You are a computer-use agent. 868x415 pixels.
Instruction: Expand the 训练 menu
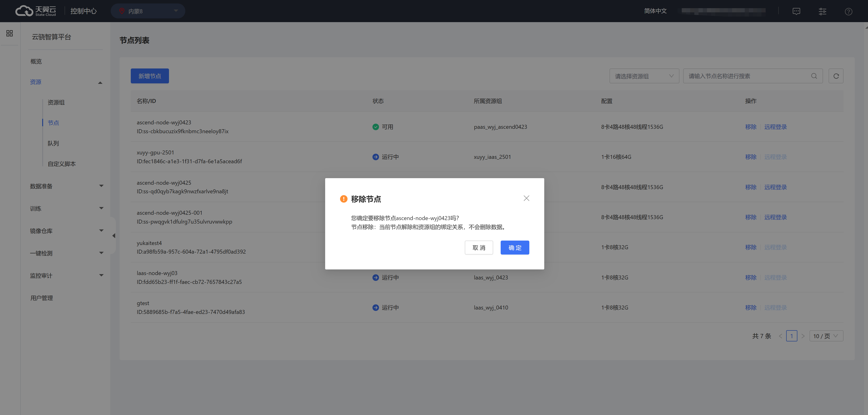click(x=66, y=209)
